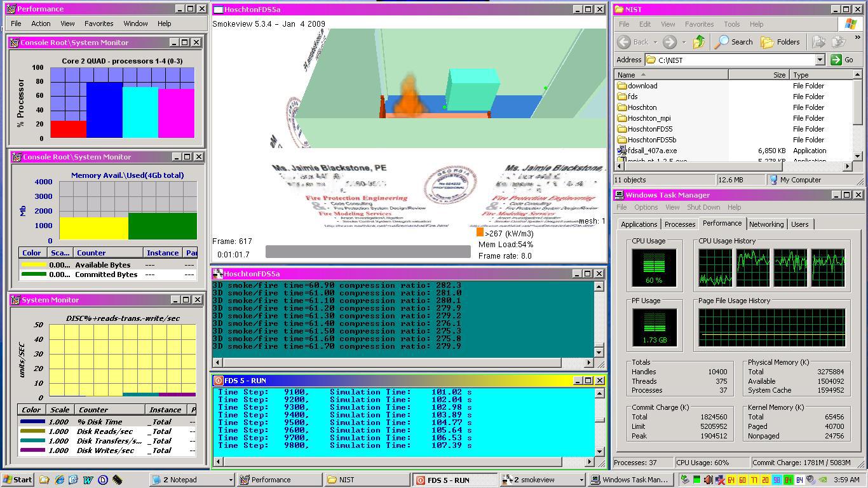Screen dimensions: 868x488
Task: Launch Word from the quick launch bar
Action: click(88, 480)
